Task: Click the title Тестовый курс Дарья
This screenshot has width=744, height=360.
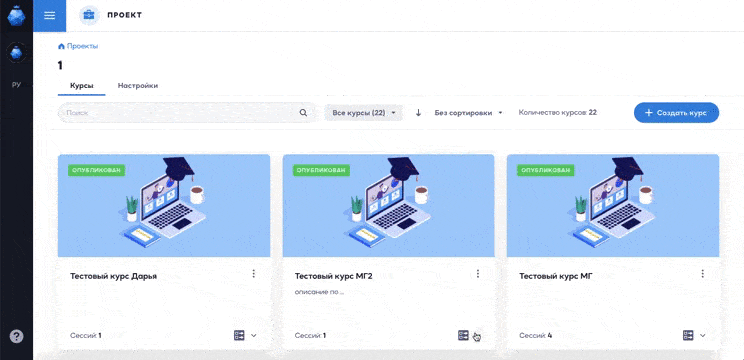Action: pyautogui.click(x=113, y=276)
